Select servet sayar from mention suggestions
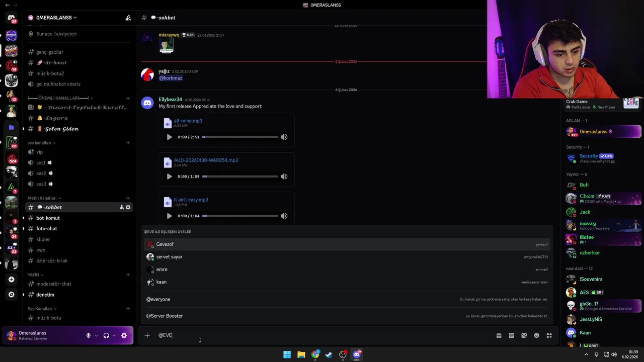The image size is (644, 362). [x=347, y=257]
